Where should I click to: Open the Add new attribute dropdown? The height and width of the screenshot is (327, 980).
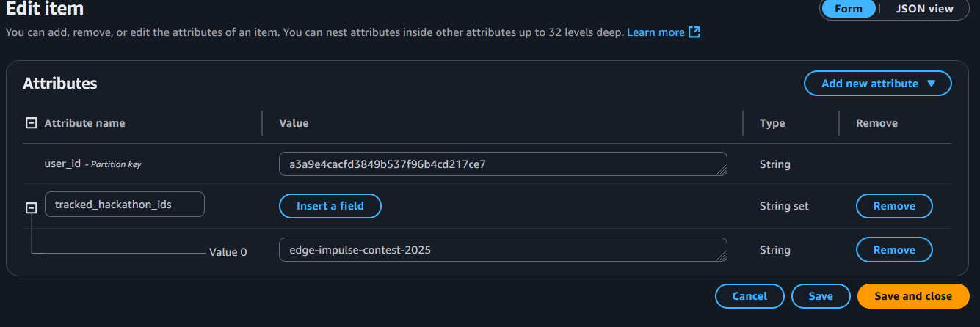(878, 84)
